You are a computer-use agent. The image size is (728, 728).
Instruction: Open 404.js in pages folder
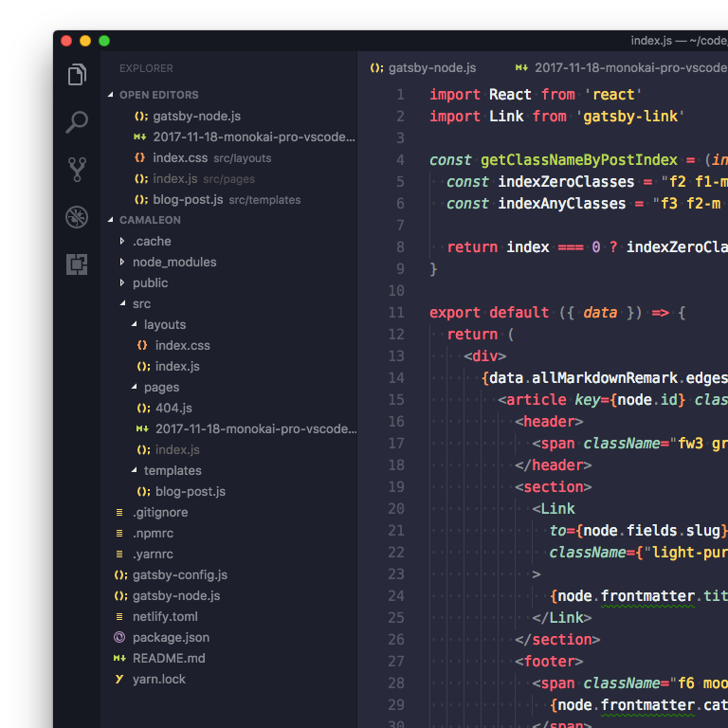click(x=173, y=408)
